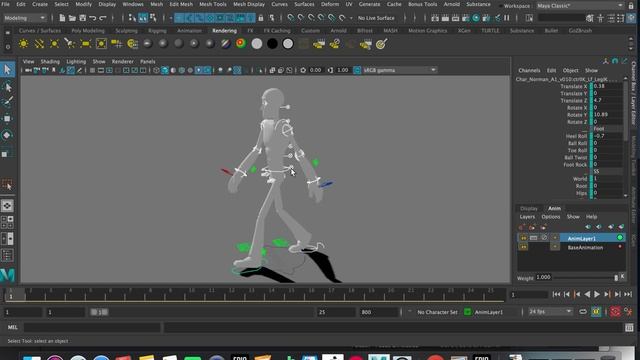Click the New Scene icon
Image resolution: width=640 pixels, height=360 pixels.
pos(62,18)
